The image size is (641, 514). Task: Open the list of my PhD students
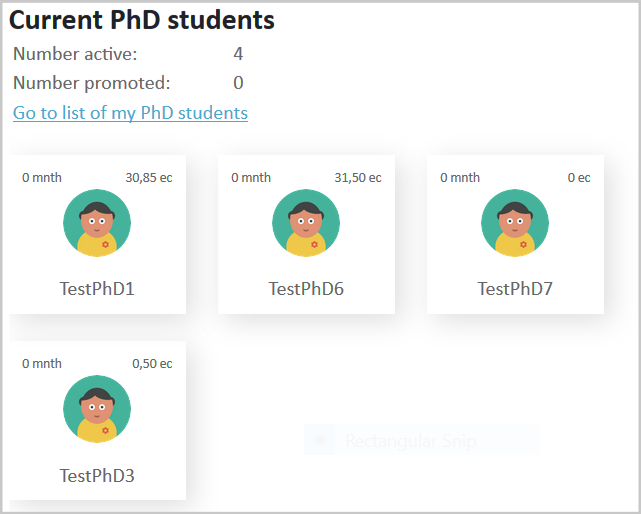pos(130,113)
